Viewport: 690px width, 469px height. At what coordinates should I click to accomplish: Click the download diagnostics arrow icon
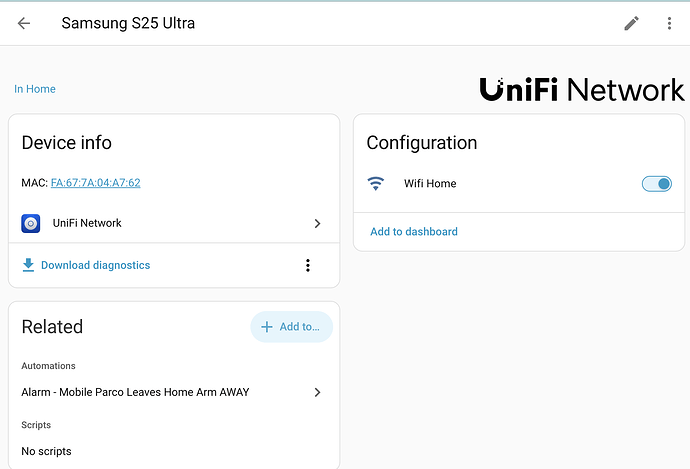[x=28, y=265]
